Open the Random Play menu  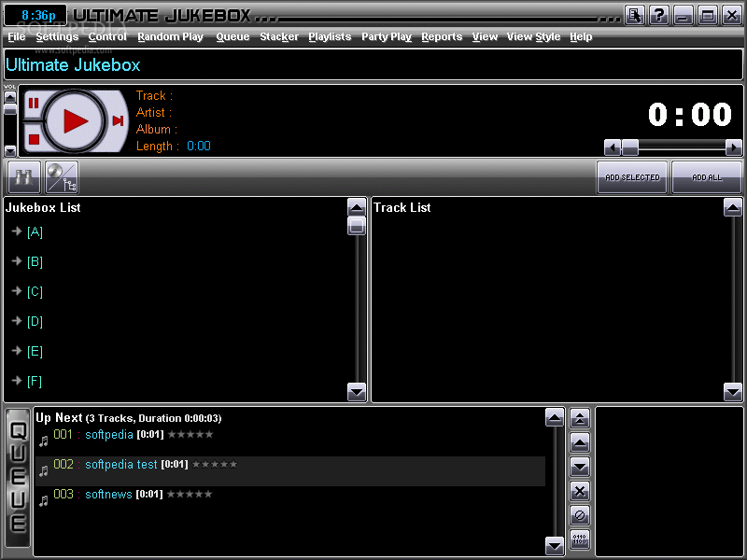pyautogui.click(x=171, y=36)
